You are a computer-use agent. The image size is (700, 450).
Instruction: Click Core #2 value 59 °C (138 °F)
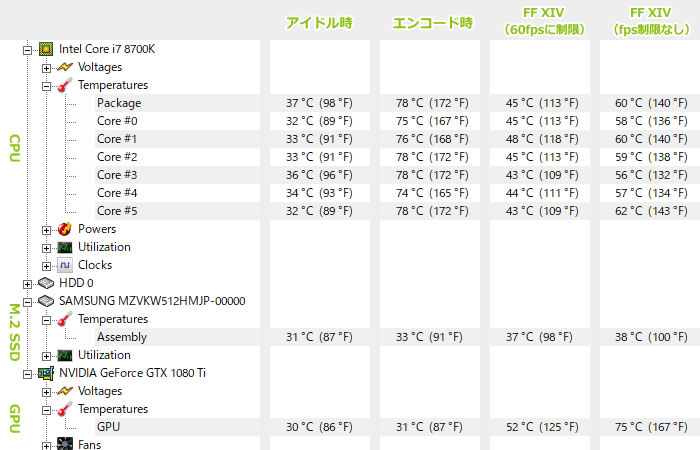(651, 157)
